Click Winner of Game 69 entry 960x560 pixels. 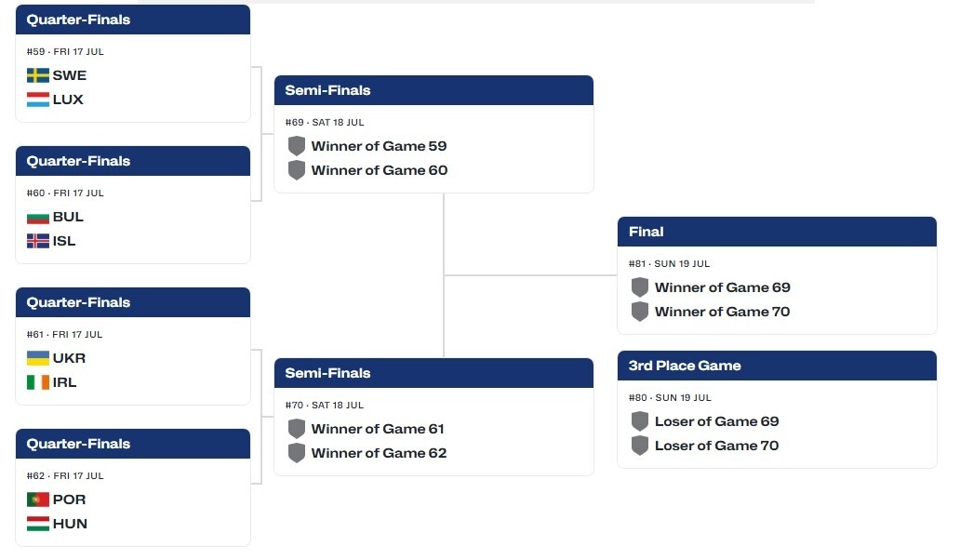[711, 287]
